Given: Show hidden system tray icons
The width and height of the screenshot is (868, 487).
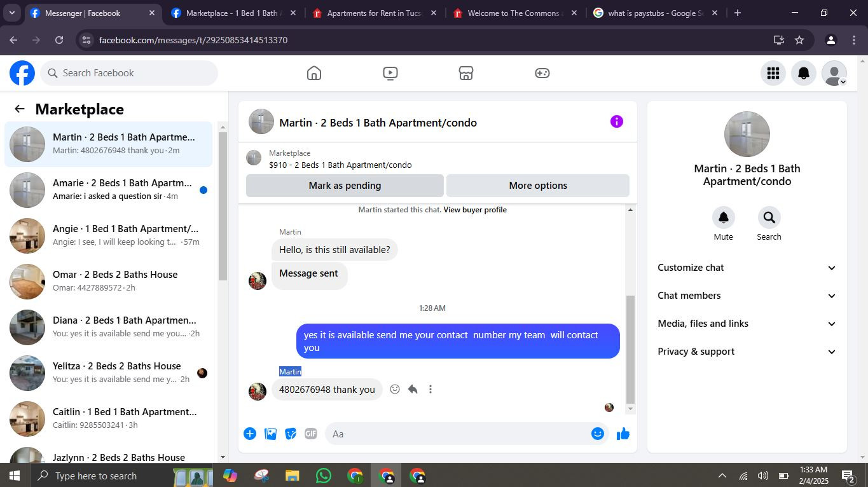Looking at the screenshot, I should click(x=722, y=476).
